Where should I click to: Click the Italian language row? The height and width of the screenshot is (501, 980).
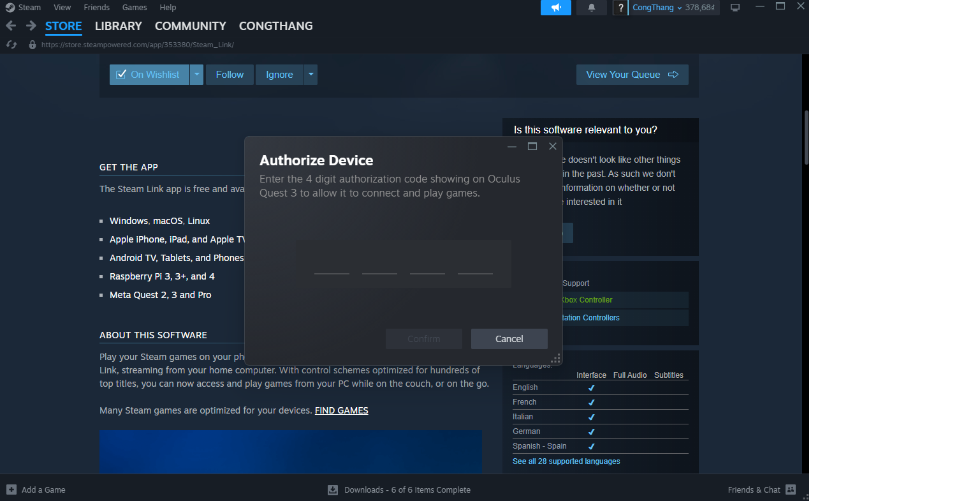coord(601,417)
